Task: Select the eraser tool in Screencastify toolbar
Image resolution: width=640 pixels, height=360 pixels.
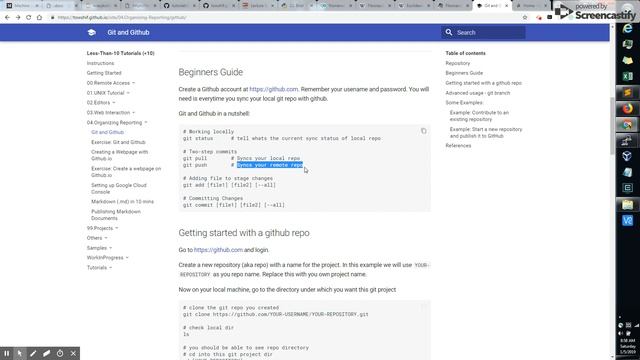Action: [47, 353]
